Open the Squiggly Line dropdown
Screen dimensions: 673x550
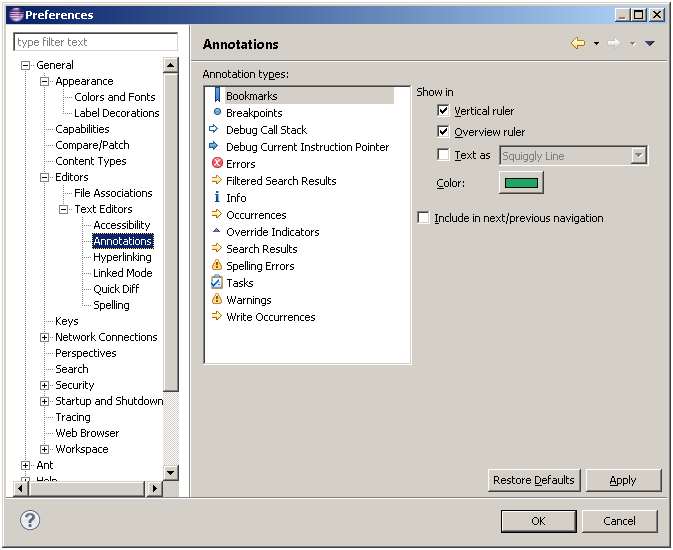pyautogui.click(x=639, y=155)
